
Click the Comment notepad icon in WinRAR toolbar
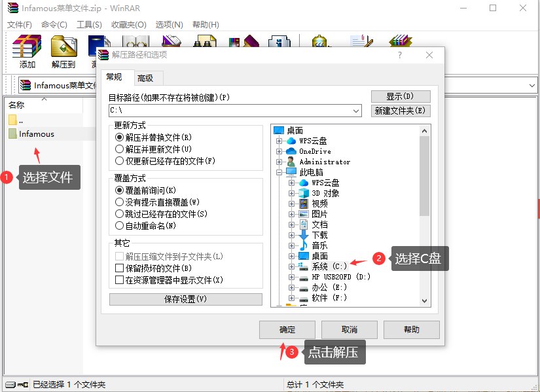(x=361, y=41)
